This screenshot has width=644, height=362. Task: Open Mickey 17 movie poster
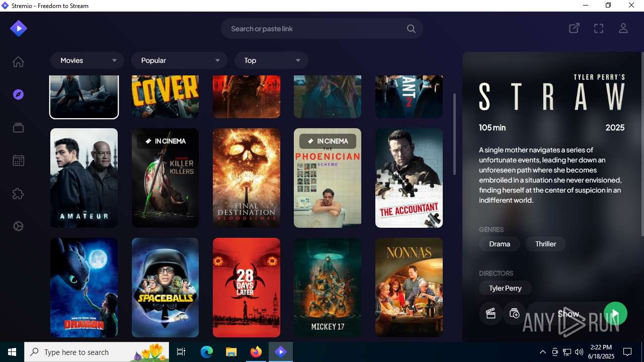coord(328,288)
